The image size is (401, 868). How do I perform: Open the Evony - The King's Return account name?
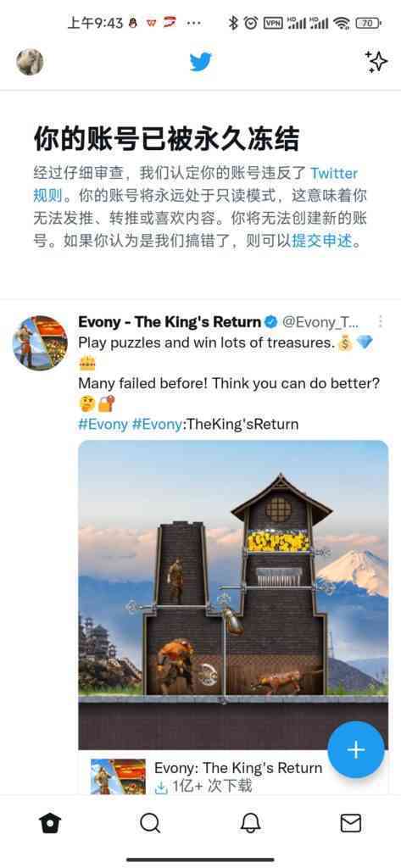coord(170,321)
